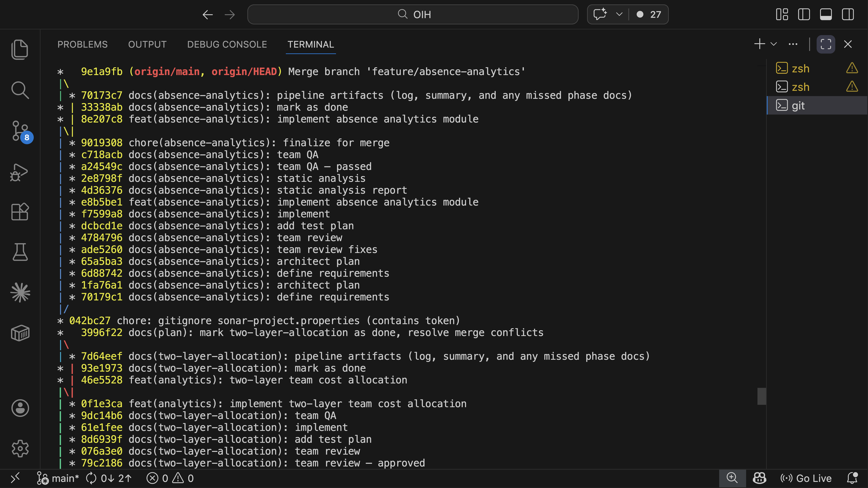Expand the new terminal launch profile dropdown
Viewport: 868px width, 488px height.
click(774, 44)
